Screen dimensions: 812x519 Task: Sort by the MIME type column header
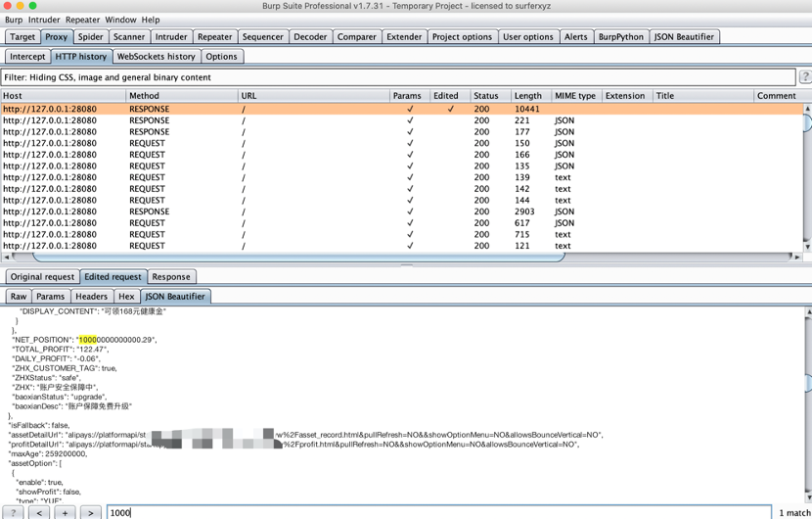576,96
